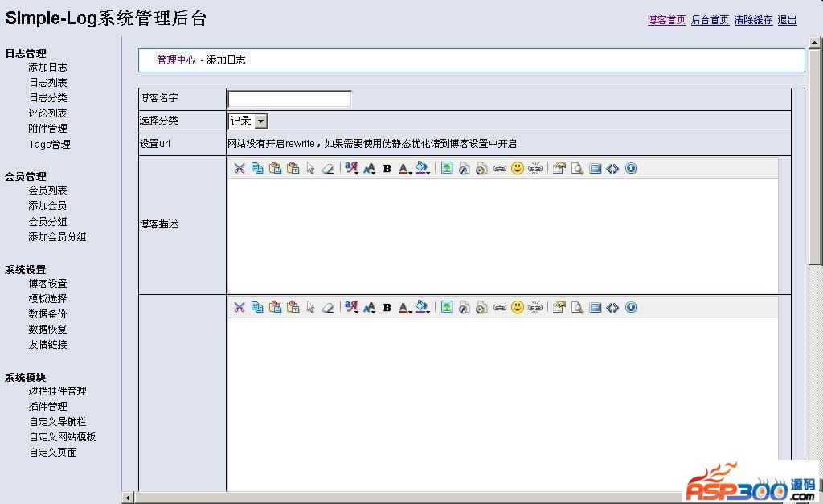This screenshot has width=823, height=504.
Task: Toggle fullscreen icon in 博客描述 editor toolbar
Action: (595, 168)
